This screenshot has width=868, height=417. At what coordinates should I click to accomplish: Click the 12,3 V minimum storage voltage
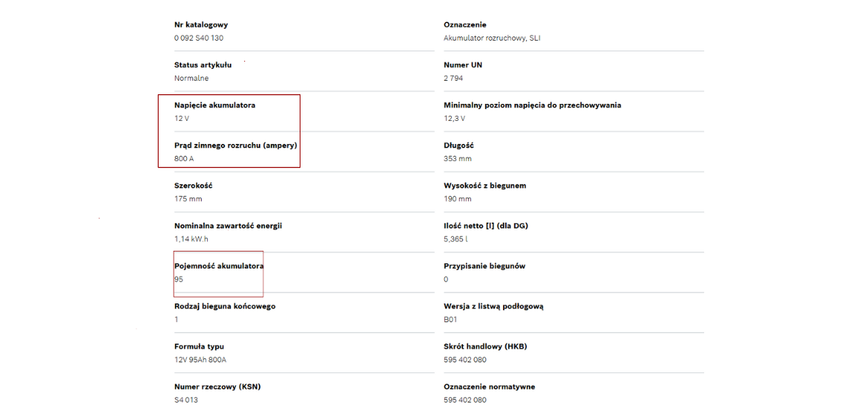point(454,119)
